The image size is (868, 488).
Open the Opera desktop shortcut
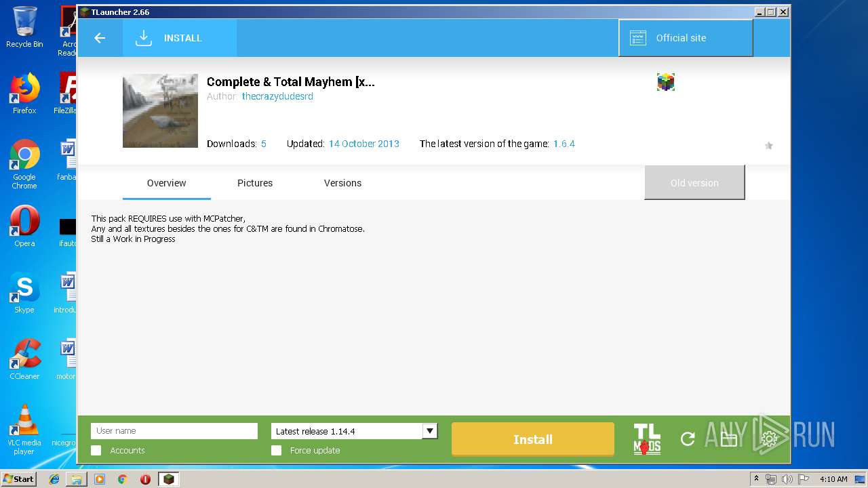(x=24, y=226)
